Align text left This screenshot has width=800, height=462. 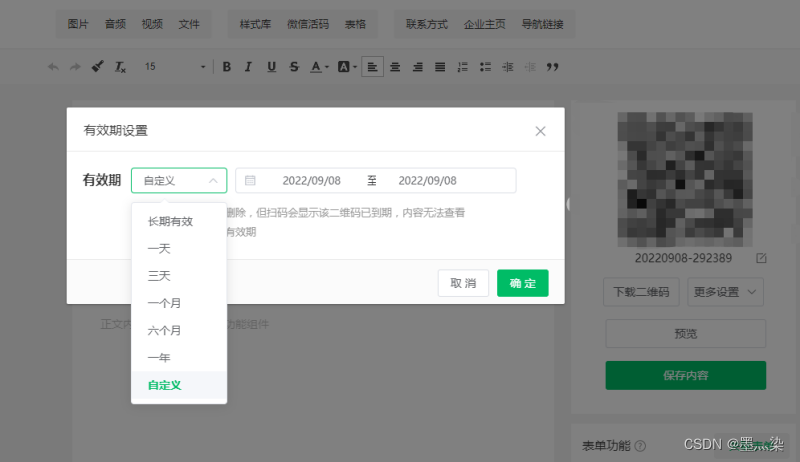[x=372, y=67]
